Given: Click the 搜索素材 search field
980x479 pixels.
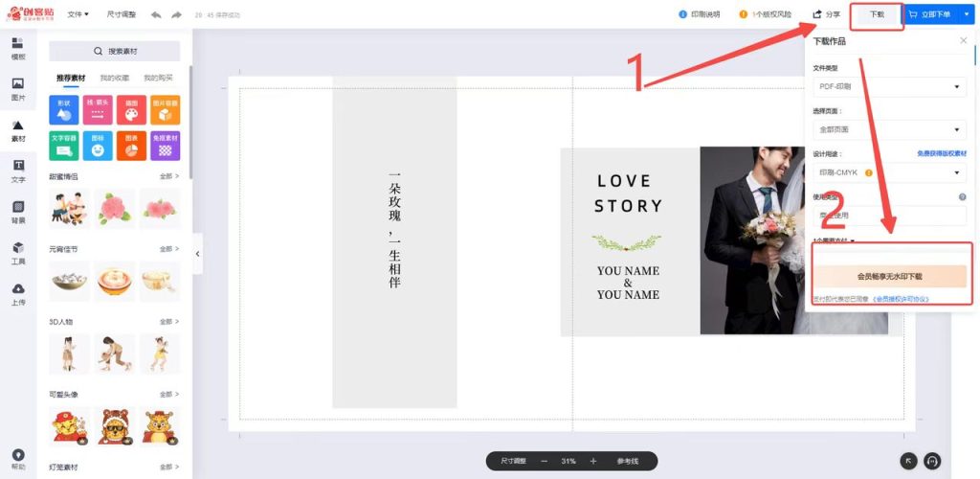Looking at the screenshot, I should point(115,51).
